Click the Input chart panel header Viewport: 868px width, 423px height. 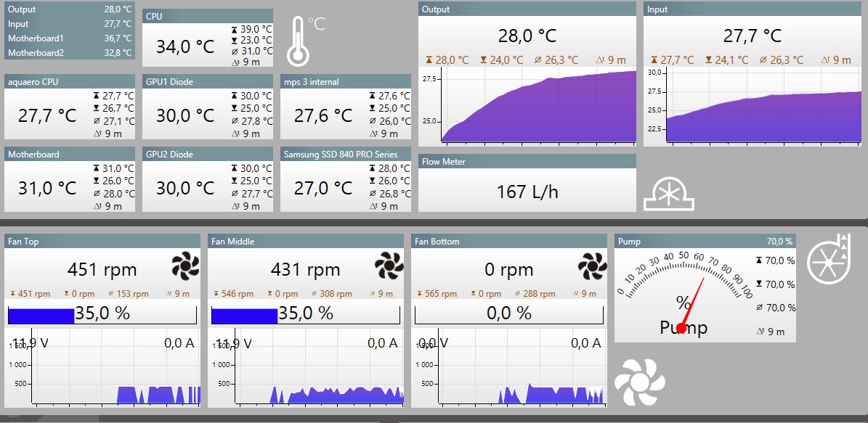click(x=753, y=9)
